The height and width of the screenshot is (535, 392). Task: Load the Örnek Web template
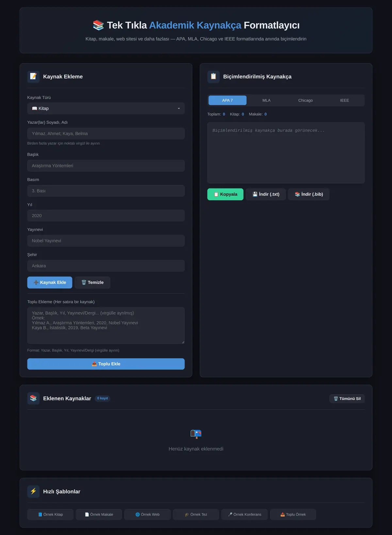coord(147,514)
